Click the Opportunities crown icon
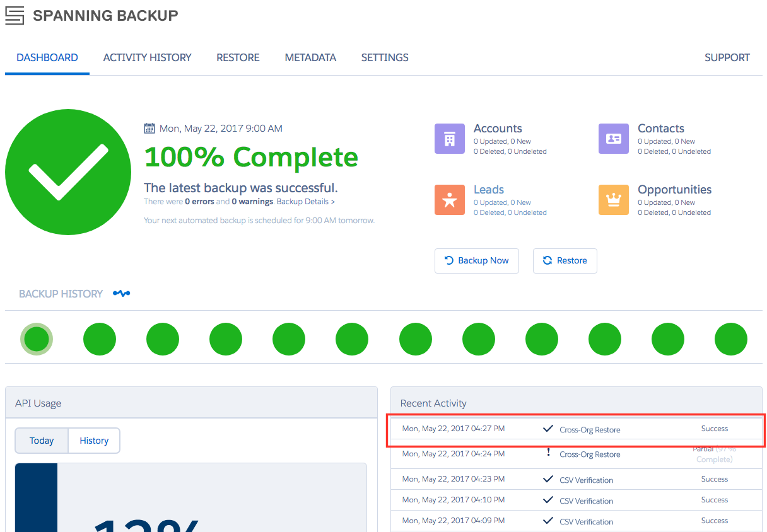The image size is (767, 532). [614, 200]
